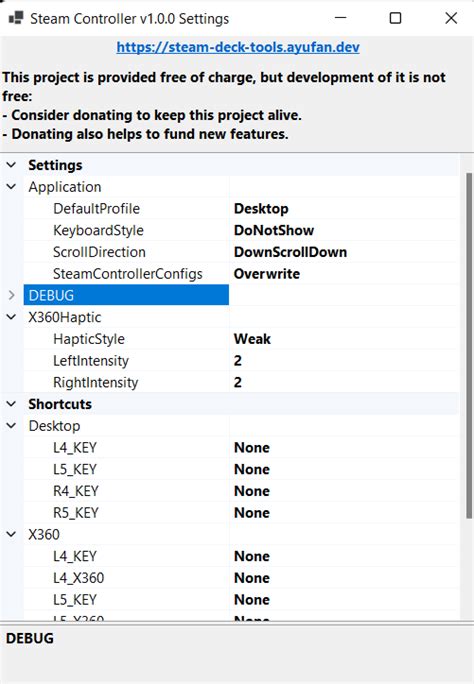Click the RightIntensity value 2
This screenshot has width=474, height=684.
click(238, 383)
